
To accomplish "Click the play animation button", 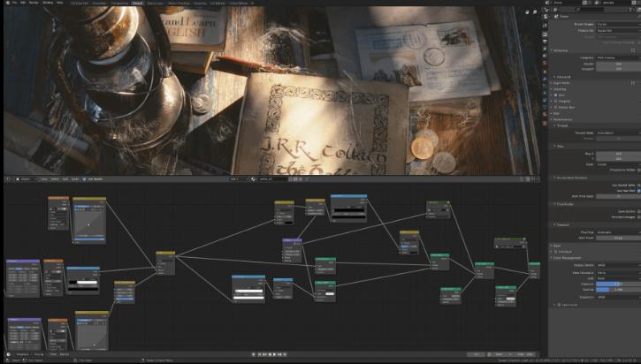I will [274, 354].
